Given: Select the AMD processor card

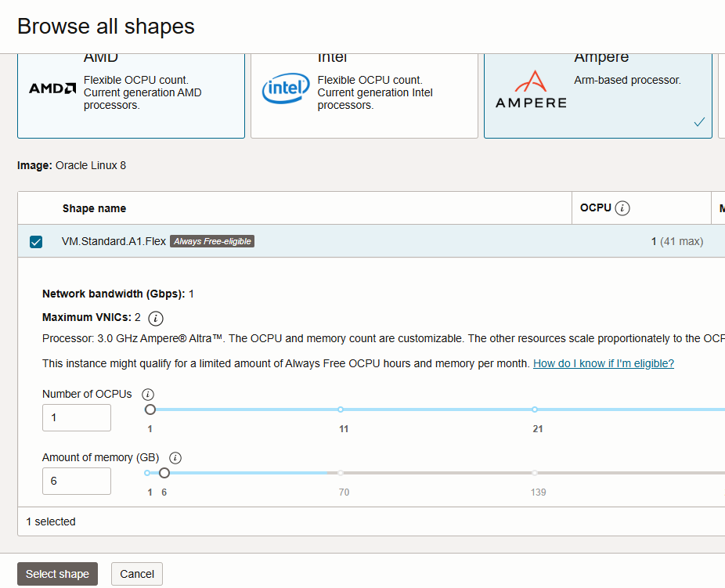Looking at the screenshot, I should [131, 94].
